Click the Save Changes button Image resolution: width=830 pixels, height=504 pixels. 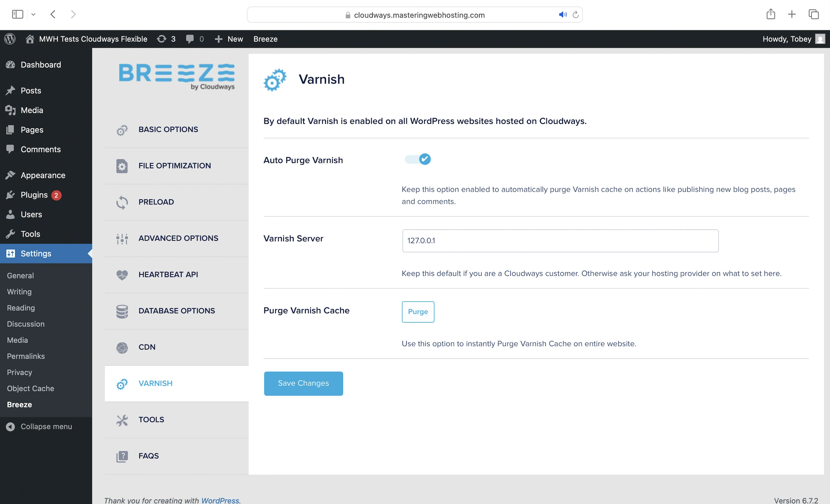(x=303, y=383)
